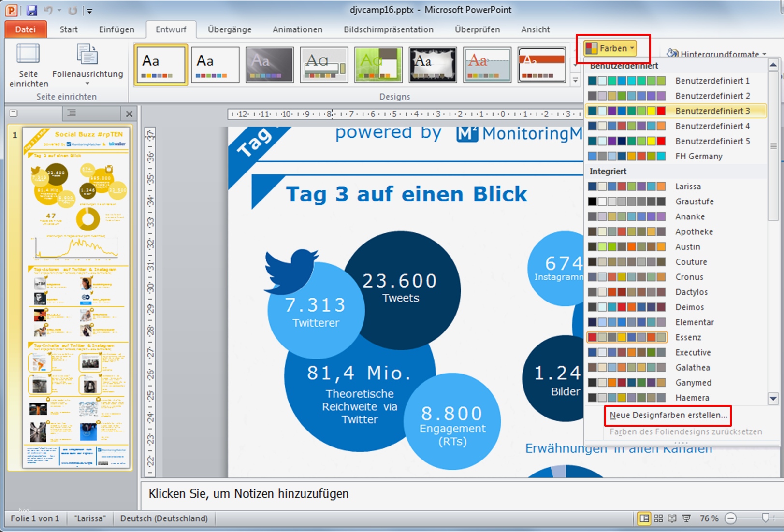Choose the Executive color scheme
Screen dimensions: 784x532
click(x=676, y=352)
